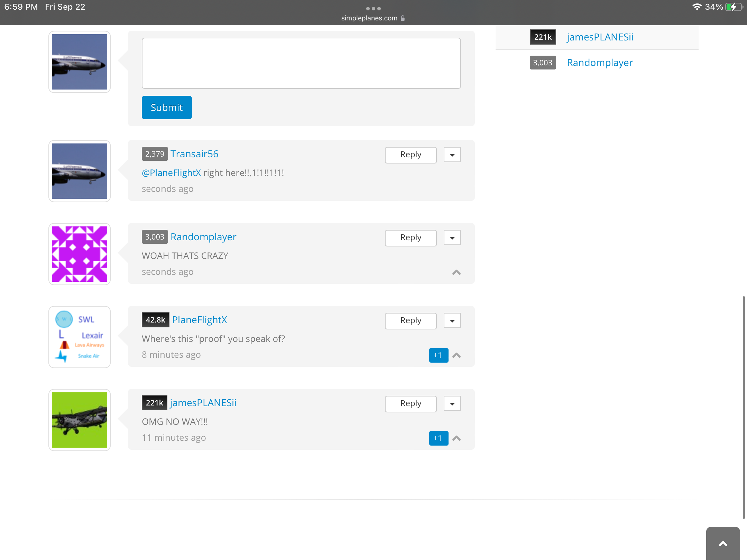The height and width of the screenshot is (560, 747).
Task: Tap the three-dots multitasking icon at top
Action: (x=373, y=8)
